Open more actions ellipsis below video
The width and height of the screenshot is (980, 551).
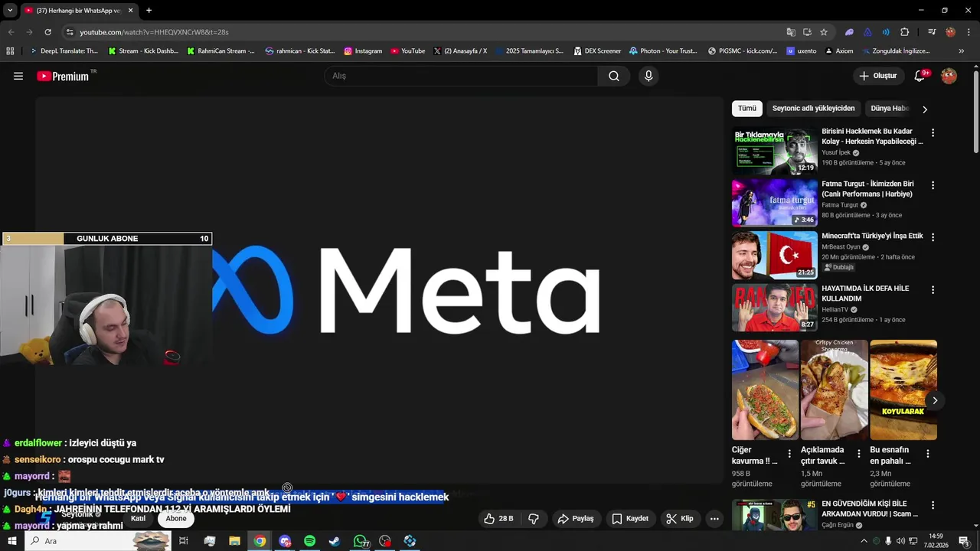[714, 519]
